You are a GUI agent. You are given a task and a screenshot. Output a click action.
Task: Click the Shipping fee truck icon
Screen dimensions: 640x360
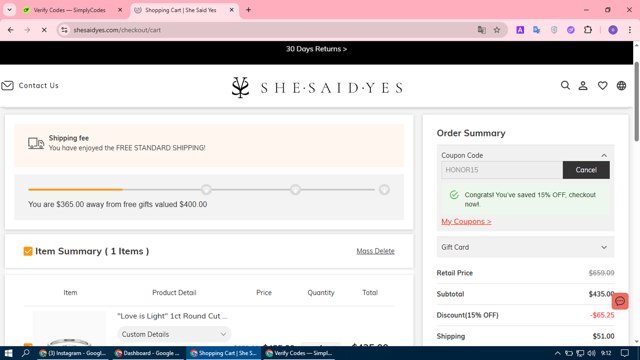(36, 143)
